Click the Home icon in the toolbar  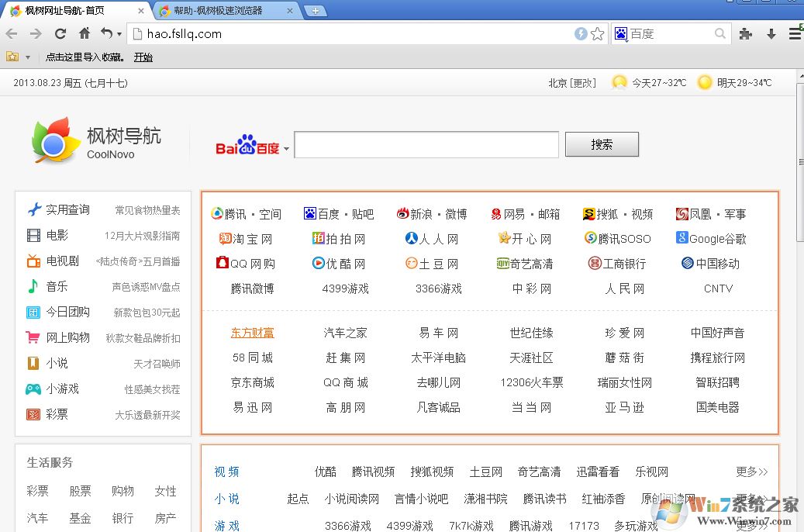click(84, 34)
